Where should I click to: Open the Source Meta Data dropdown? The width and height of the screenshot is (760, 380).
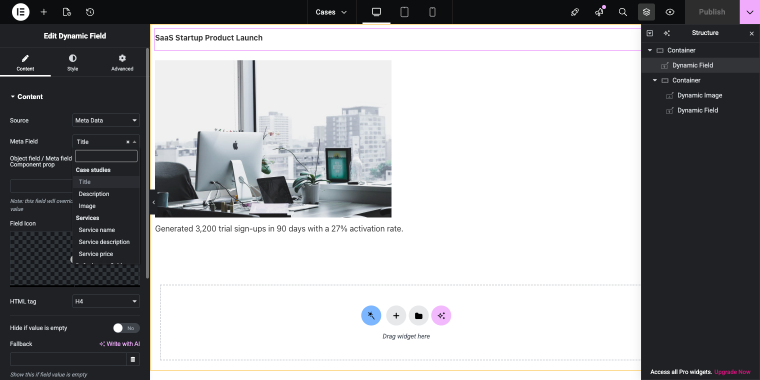pos(106,120)
